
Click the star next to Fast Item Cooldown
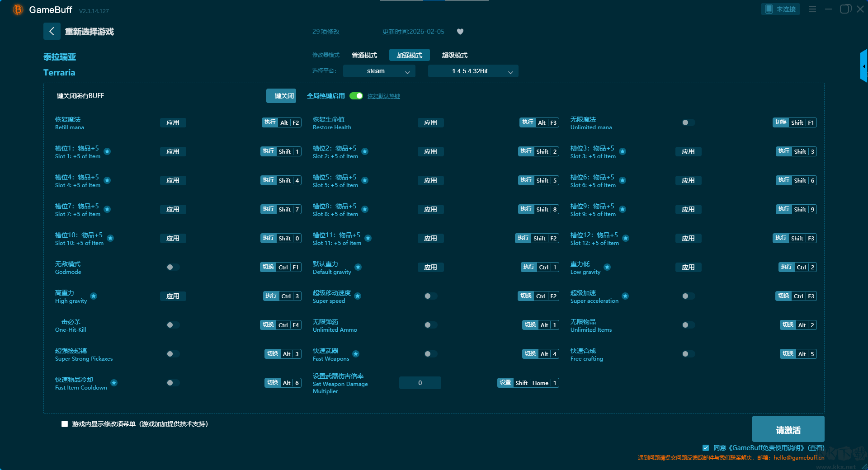click(x=114, y=383)
